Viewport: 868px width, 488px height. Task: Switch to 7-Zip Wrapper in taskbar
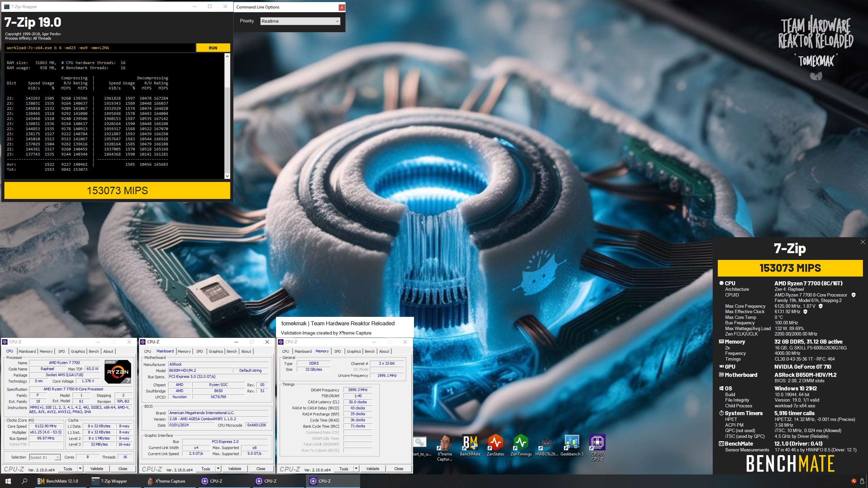tap(115, 481)
